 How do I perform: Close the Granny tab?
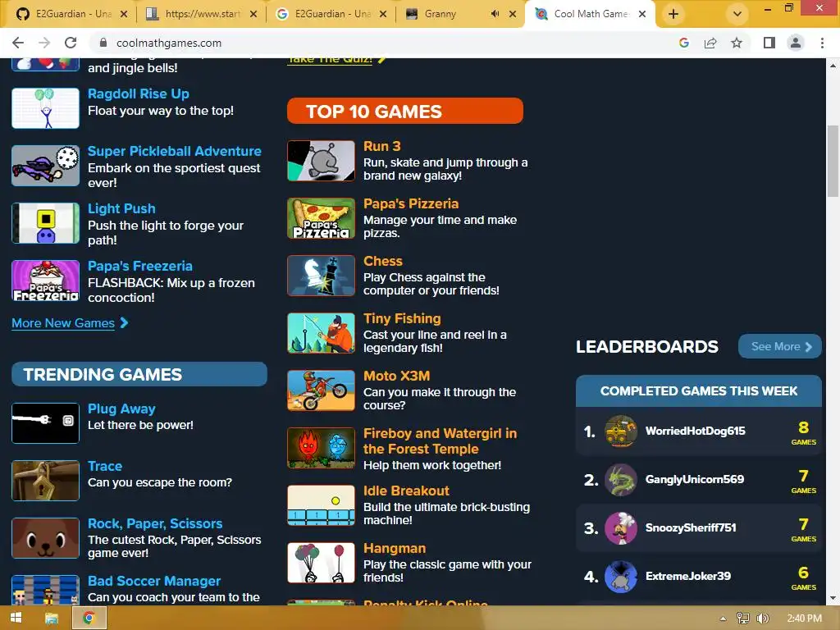click(513, 14)
